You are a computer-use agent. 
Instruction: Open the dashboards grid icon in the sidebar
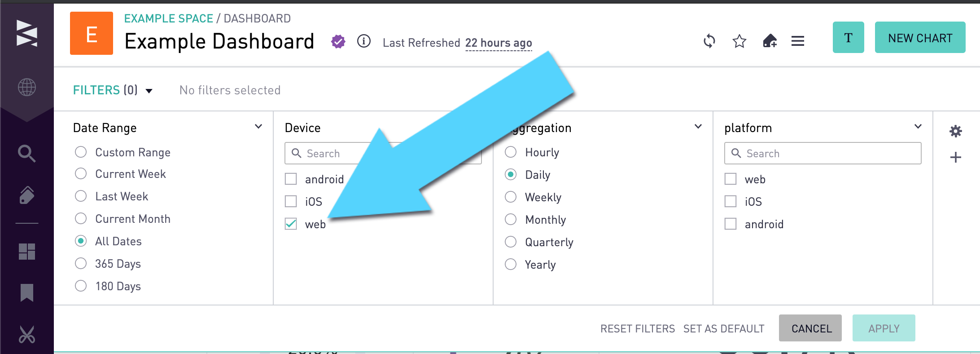pyautogui.click(x=27, y=252)
